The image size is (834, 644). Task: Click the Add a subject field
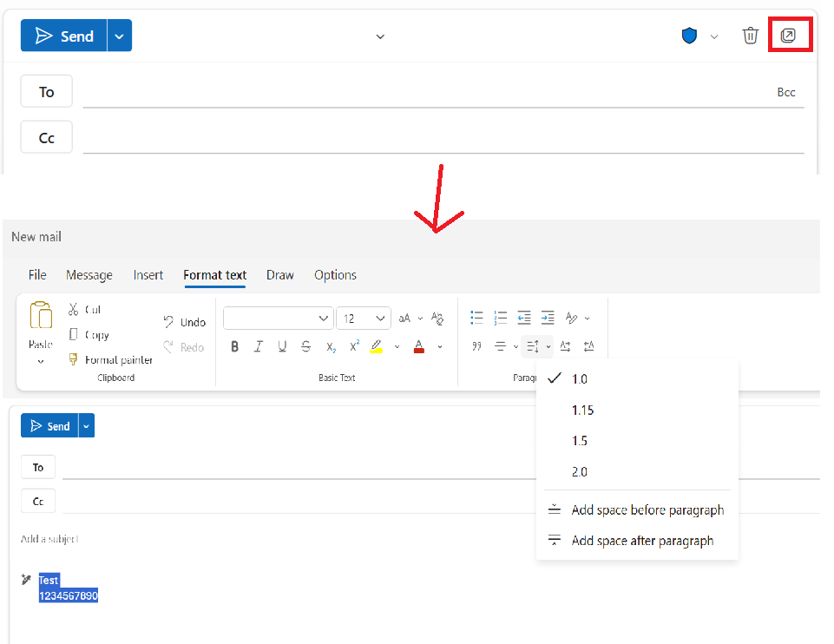point(49,539)
